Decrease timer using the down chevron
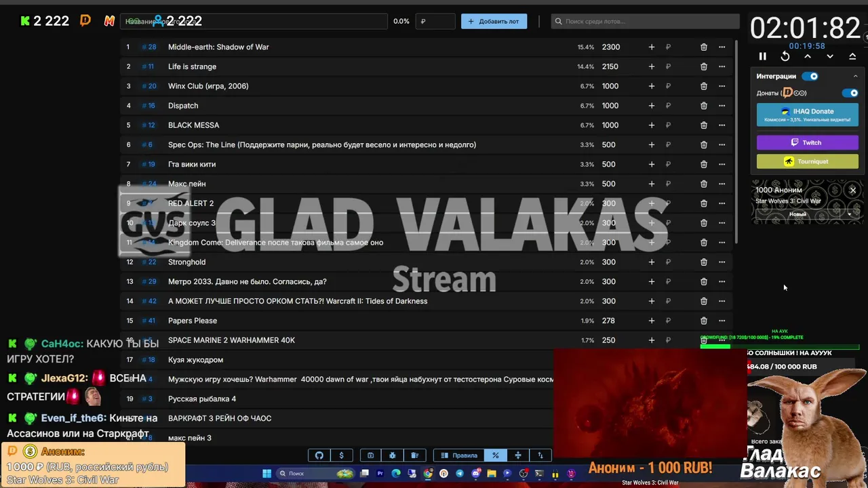 (830, 57)
